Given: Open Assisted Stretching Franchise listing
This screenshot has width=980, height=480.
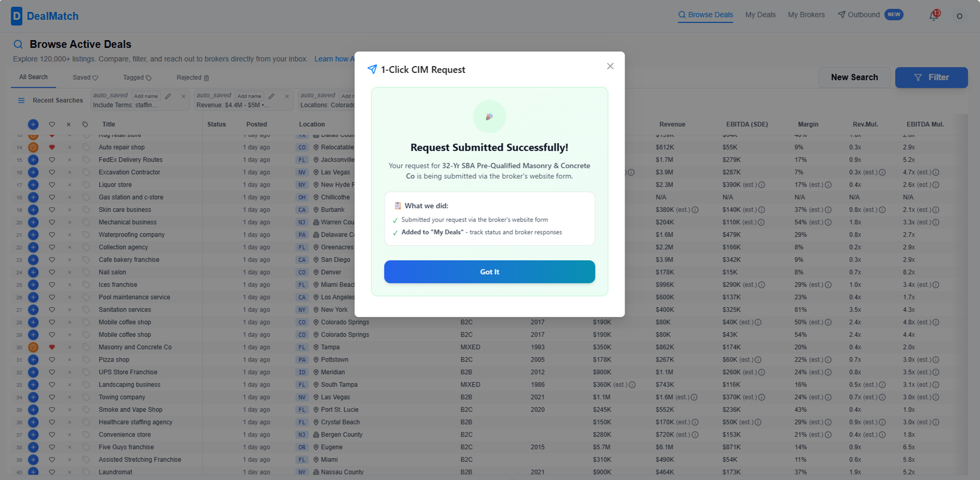Looking at the screenshot, I should pyautogui.click(x=140, y=459).
